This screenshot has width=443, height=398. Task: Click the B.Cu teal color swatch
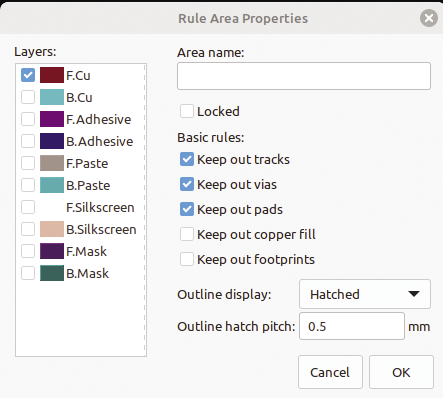click(x=52, y=97)
